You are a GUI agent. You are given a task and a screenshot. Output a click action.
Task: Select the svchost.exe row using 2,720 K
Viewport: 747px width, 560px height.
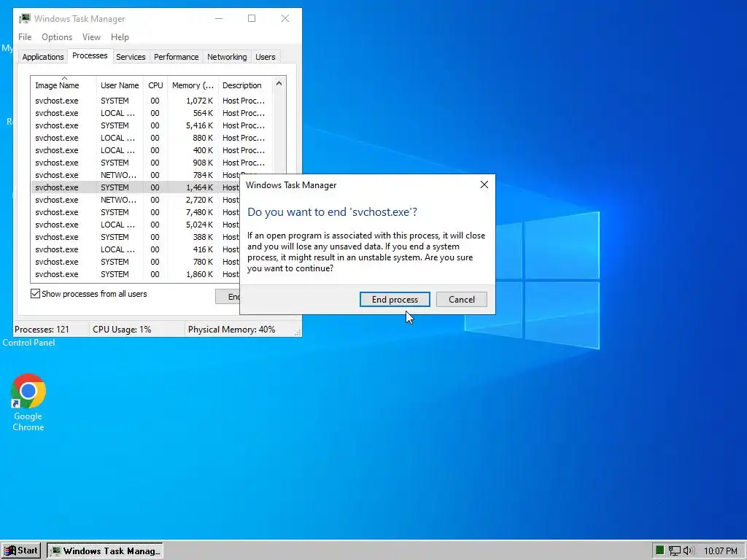point(136,200)
